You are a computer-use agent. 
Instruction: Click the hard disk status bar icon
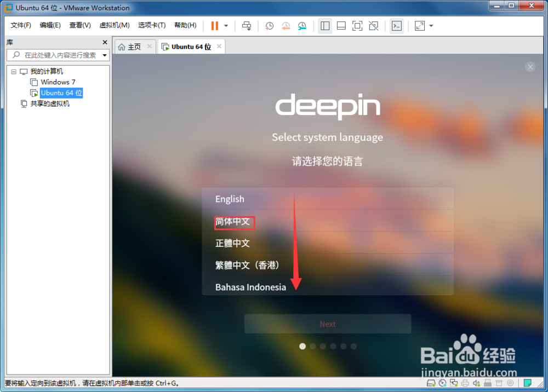pos(431,383)
